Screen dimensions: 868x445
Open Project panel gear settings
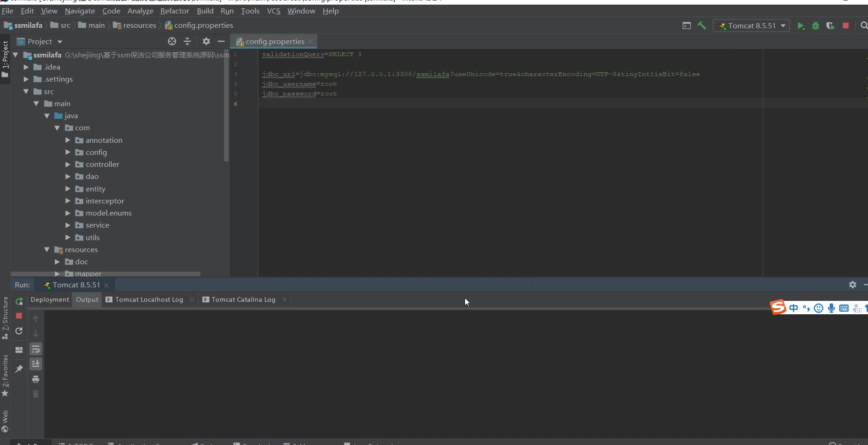pyautogui.click(x=206, y=42)
